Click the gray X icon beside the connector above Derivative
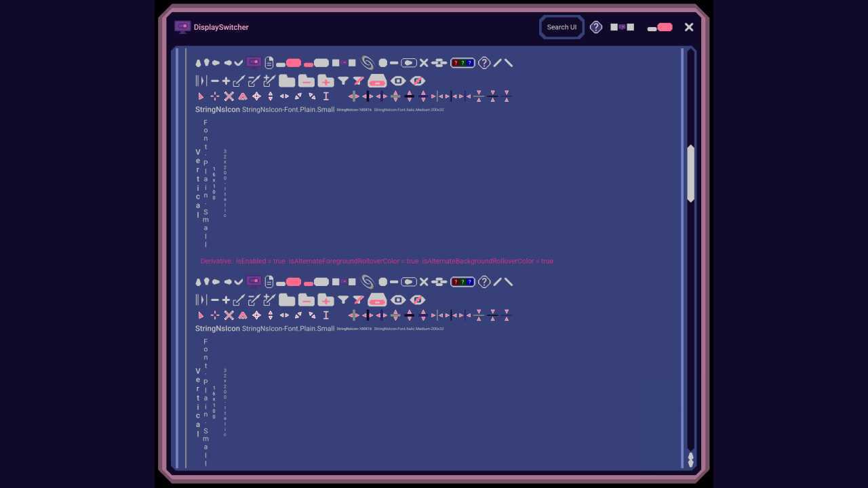868x488 pixels. coord(424,63)
